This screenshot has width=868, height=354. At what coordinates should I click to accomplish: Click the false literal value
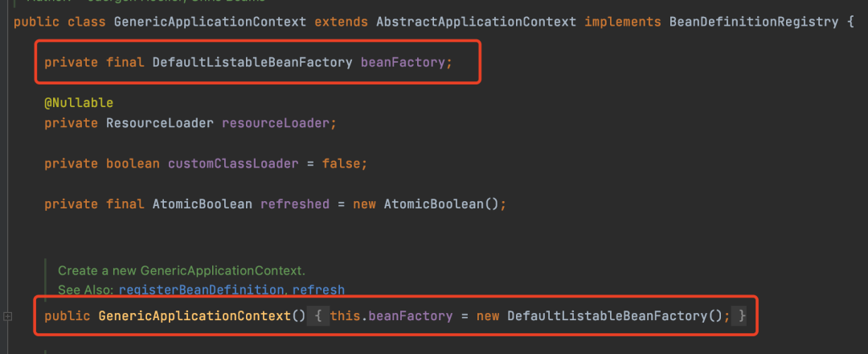click(x=342, y=164)
